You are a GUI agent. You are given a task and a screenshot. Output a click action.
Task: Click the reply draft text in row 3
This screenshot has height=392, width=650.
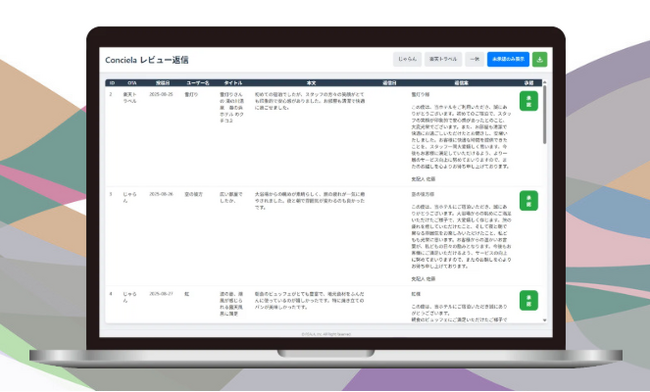click(x=461, y=236)
